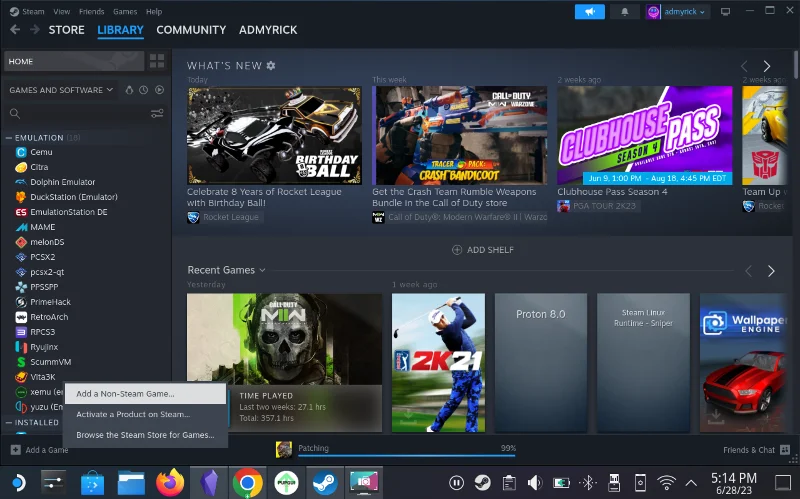Screen dimensions: 800x499
Task: Select ScummVM in the sidebar
Action: [51, 362]
